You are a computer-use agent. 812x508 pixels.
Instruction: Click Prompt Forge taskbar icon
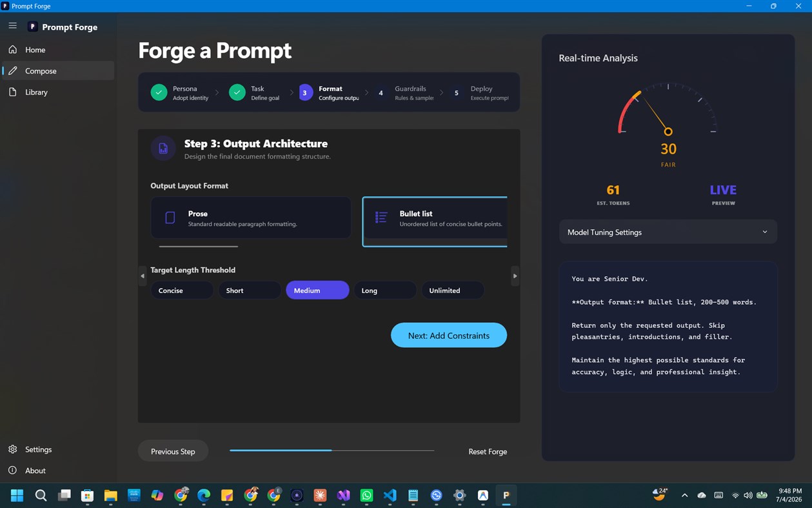click(506, 495)
